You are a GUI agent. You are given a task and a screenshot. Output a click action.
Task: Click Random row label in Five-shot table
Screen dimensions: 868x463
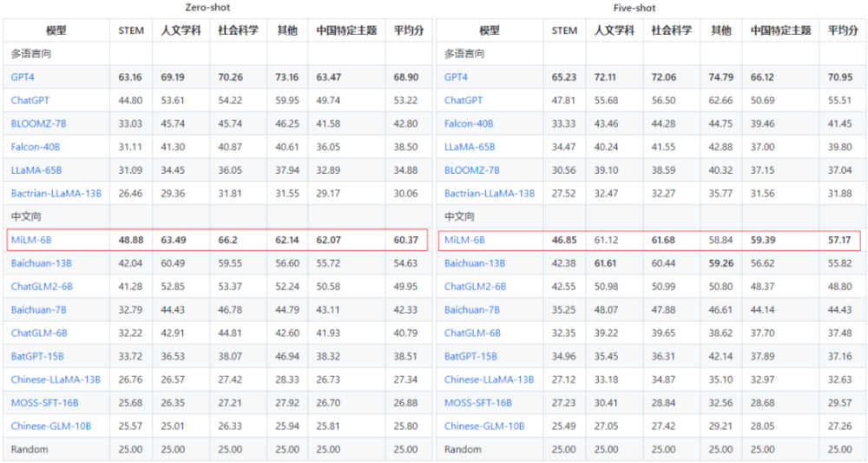(463, 449)
